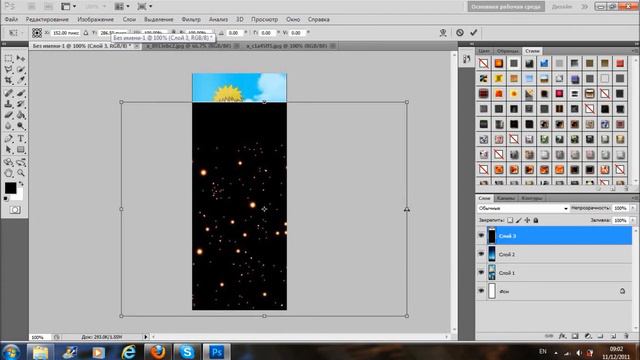640x360 pixels.
Task: Select the Dodge tool
Action: (21, 127)
